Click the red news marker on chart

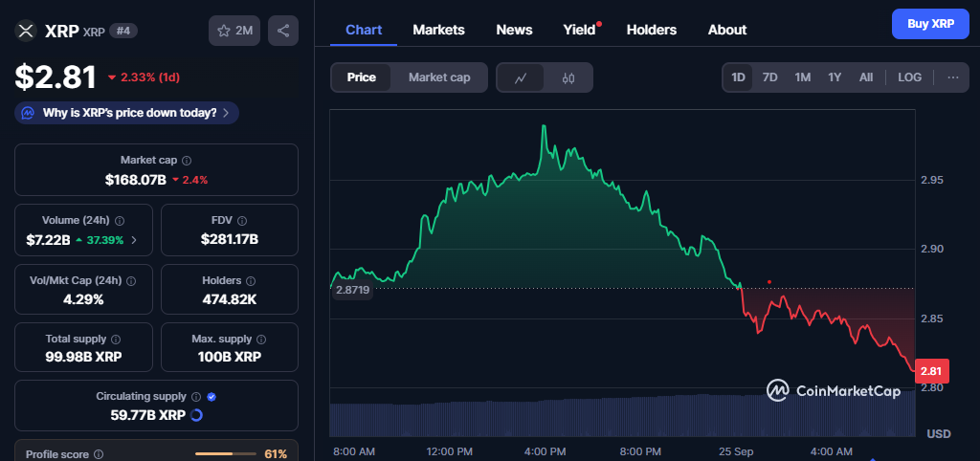tap(768, 282)
